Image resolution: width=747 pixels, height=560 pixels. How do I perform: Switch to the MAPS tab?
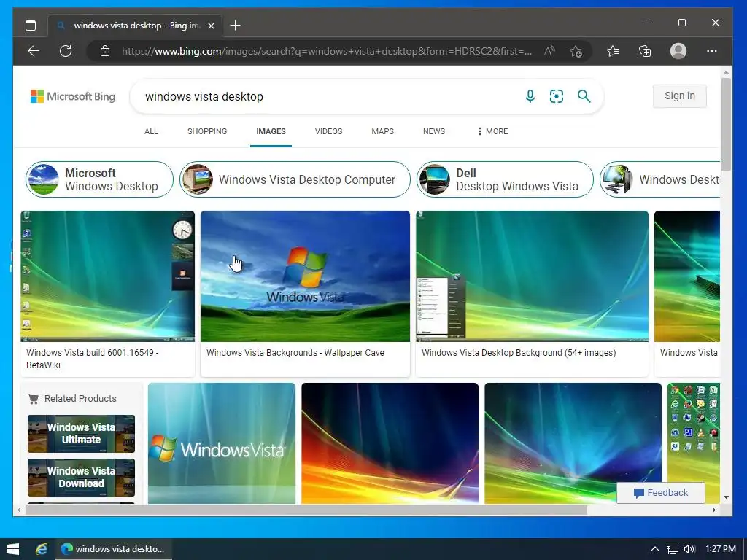point(382,131)
